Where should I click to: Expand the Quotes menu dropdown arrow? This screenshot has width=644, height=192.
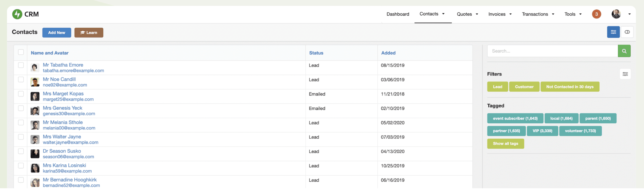click(477, 14)
